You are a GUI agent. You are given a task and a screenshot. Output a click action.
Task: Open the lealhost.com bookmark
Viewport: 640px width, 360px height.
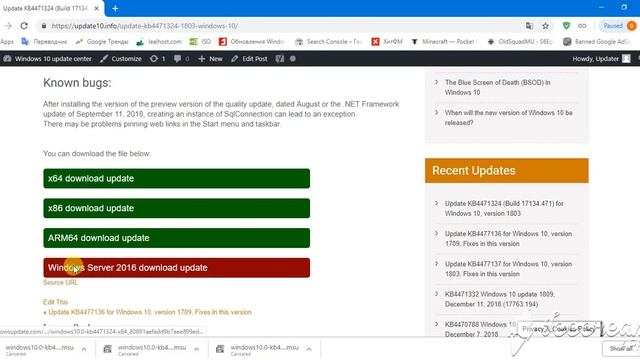159,42
